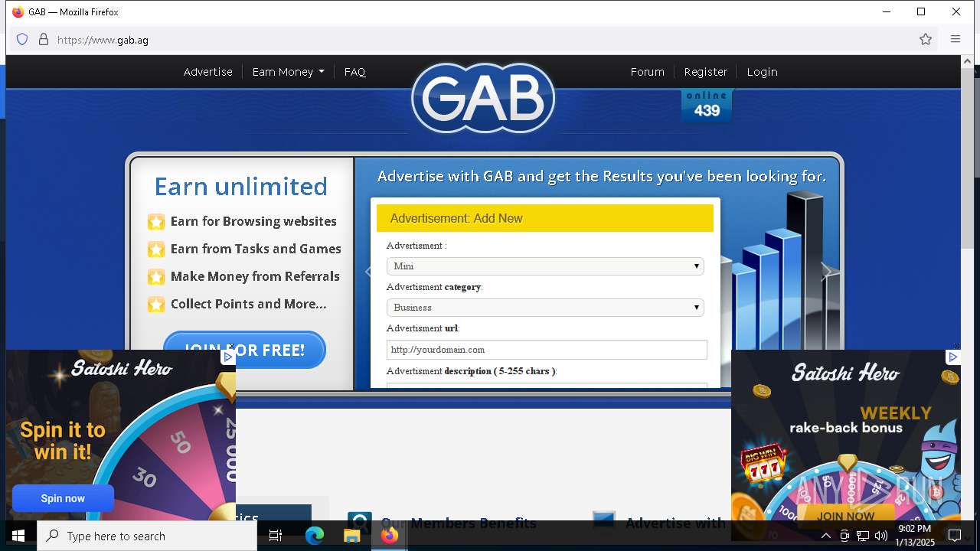Show next slide with right arrow
Image resolution: width=980 pixels, height=551 pixels.
tap(825, 272)
